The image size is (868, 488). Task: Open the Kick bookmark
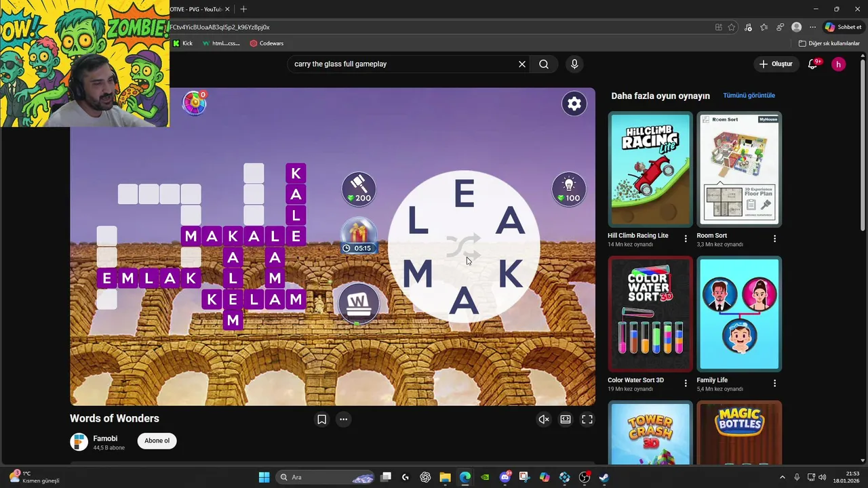182,43
